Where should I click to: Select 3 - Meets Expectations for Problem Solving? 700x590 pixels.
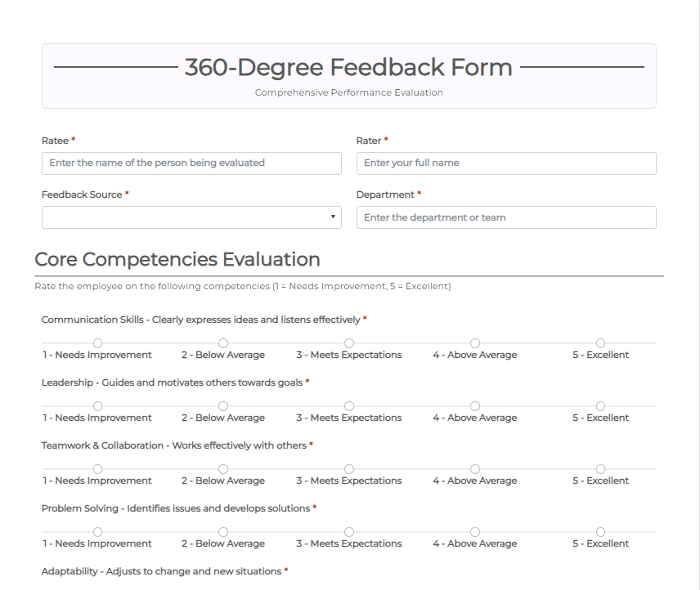click(x=349, y=532)
